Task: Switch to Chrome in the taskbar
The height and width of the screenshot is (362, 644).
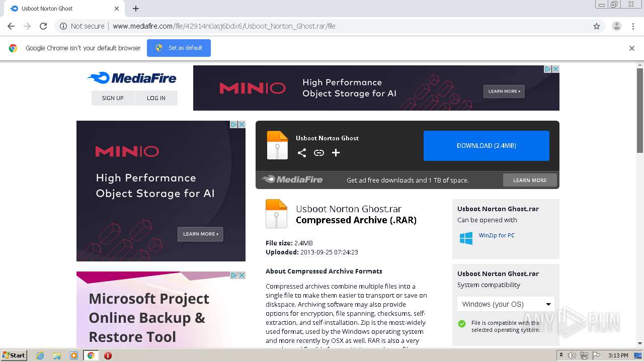Action: 91,355
